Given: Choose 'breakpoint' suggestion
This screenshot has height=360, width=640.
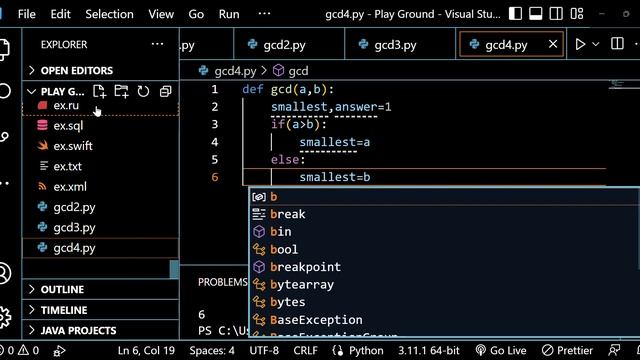Looking at the screenshot, I should point(444,267).
